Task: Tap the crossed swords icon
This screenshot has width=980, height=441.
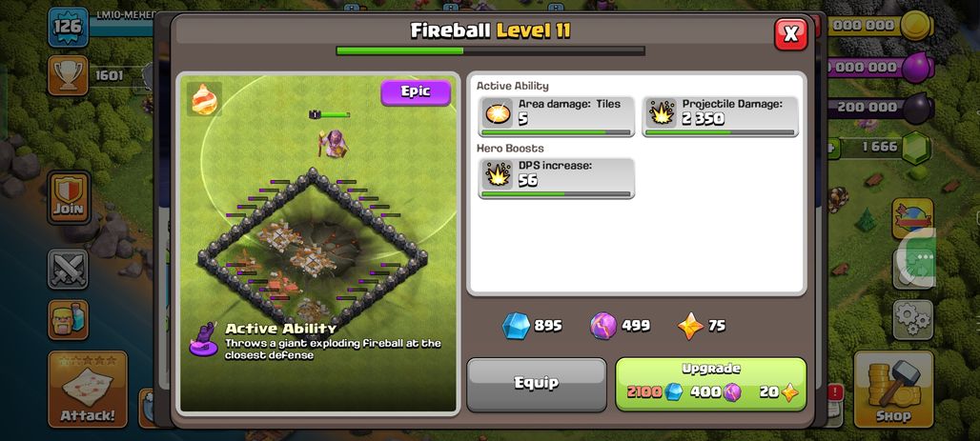Action: pyautogui.click(x=68, y=269)
